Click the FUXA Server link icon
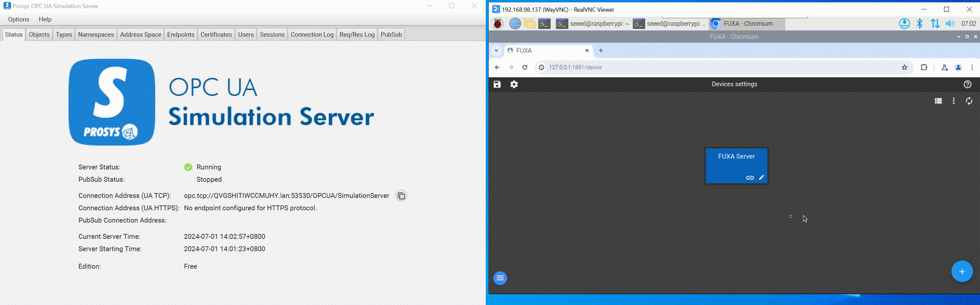 [750, 178]
